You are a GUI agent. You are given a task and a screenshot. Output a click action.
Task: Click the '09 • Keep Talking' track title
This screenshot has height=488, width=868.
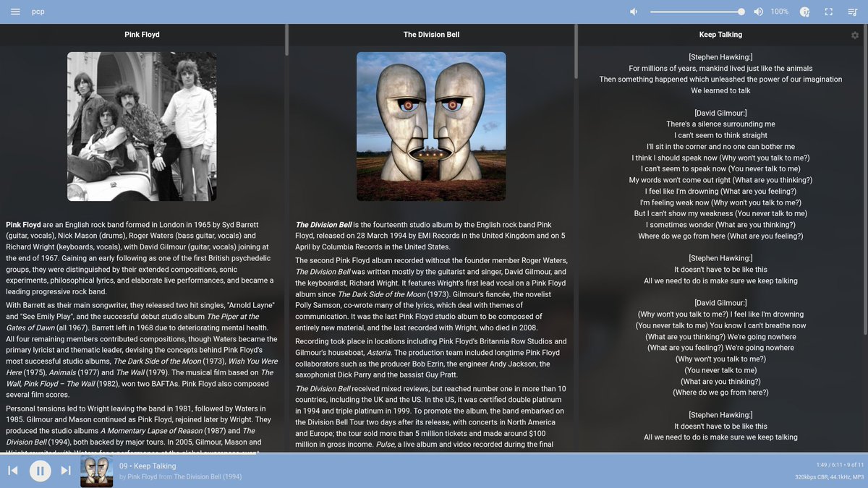pyautogui.click(x=148, y=466)
